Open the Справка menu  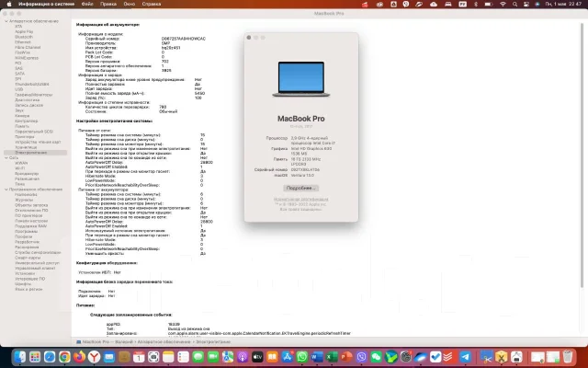coord(152,4)
